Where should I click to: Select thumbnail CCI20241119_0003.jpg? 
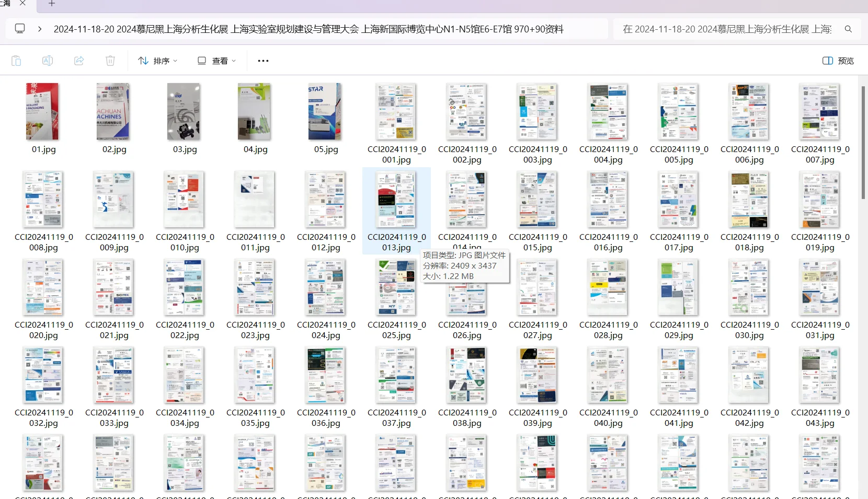(538, 111)
